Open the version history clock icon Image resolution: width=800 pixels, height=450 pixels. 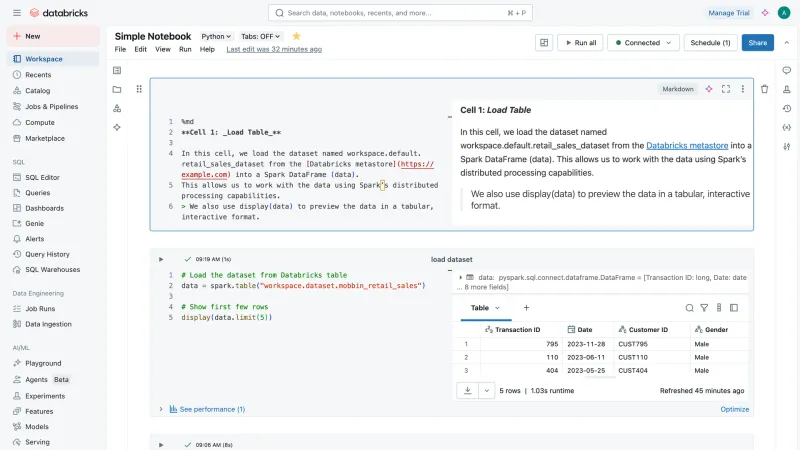[x=787, y=108]
